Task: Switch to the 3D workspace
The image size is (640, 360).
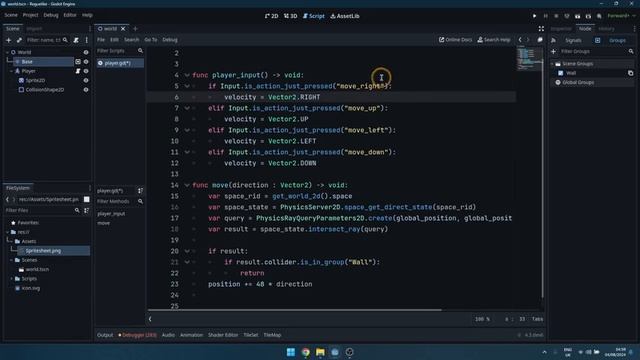Action: point(291,16)
